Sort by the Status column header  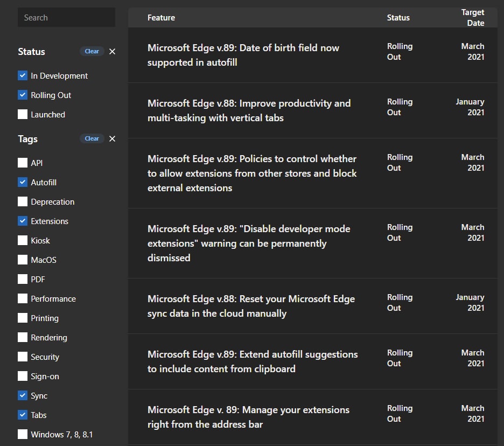(x=398, y=18)
